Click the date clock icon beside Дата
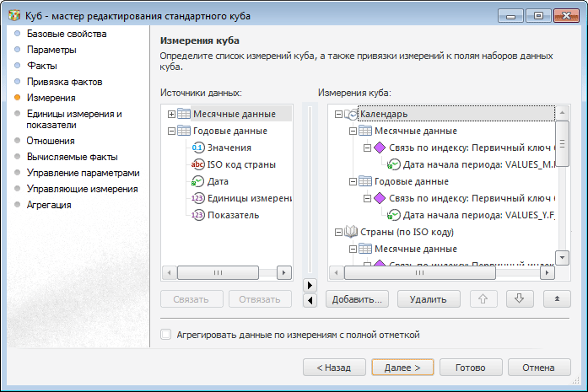 (198, 181)
